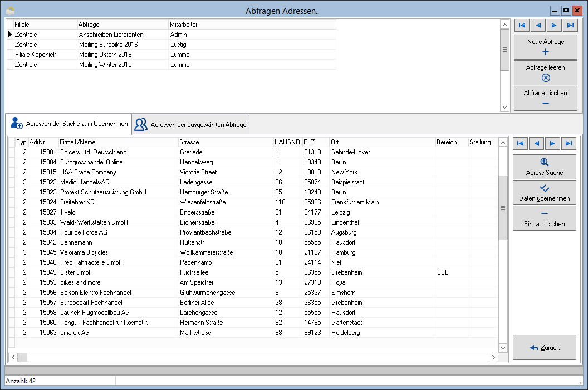Jump to last address in address navigator
The image size is (588, 390).
(x=569, y=143)
